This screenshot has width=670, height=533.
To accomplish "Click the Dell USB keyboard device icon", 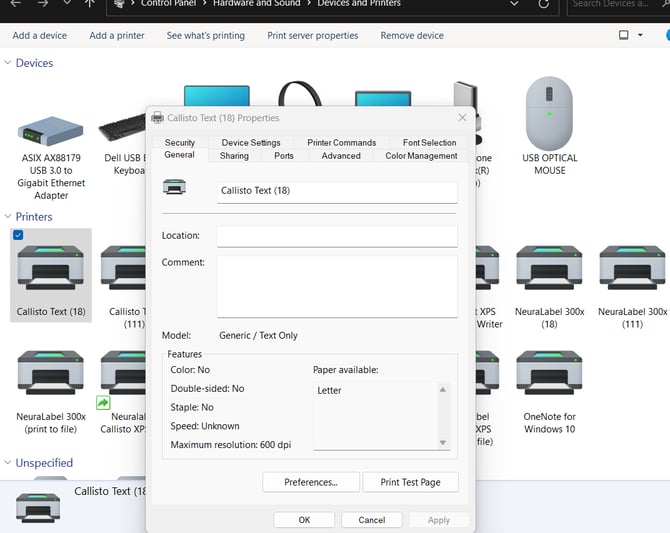I will [125, 130].
